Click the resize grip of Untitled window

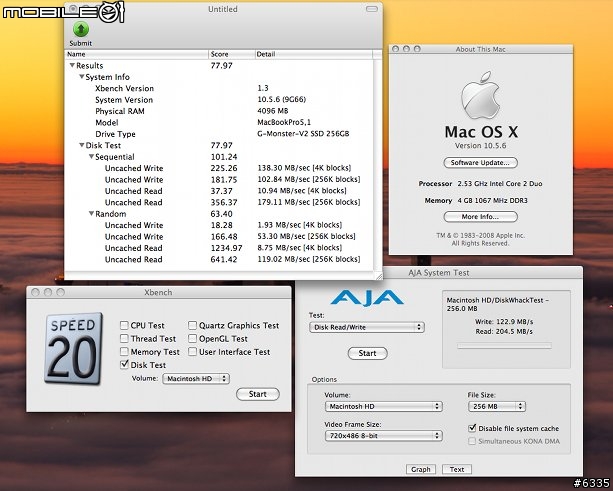click(x=379, y=276)
